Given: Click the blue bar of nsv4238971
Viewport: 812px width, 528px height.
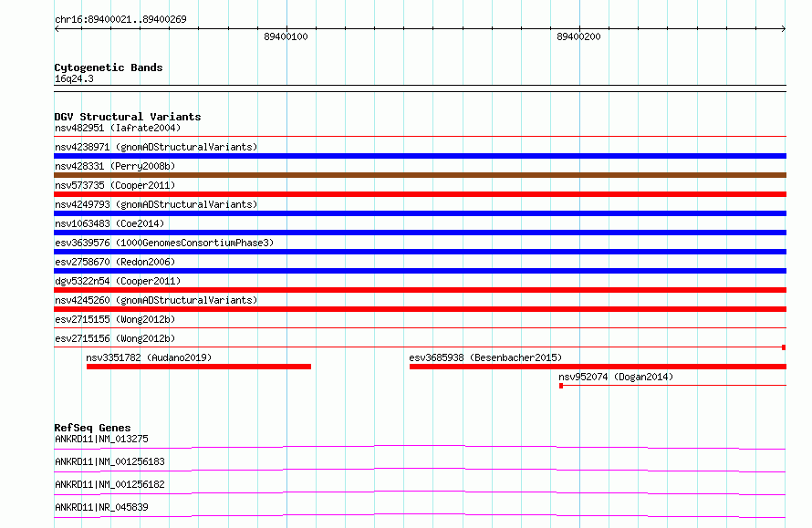Looking at the screenshot, I should pyautogui.click(x=420, y=156).
